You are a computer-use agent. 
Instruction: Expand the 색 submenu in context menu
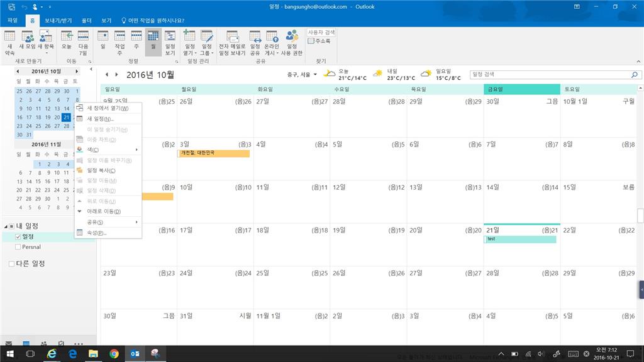(x=108, y=150)
